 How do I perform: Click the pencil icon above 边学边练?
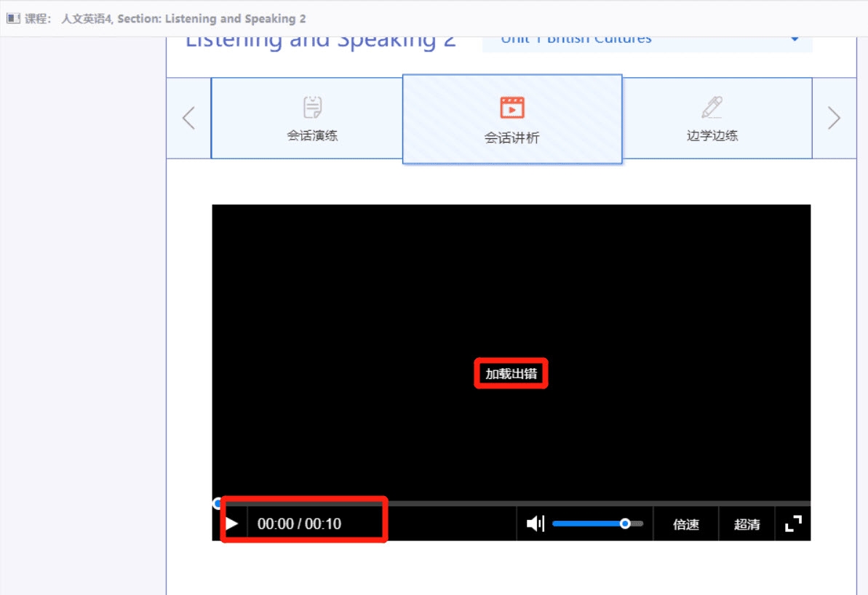tap(712, 108)
